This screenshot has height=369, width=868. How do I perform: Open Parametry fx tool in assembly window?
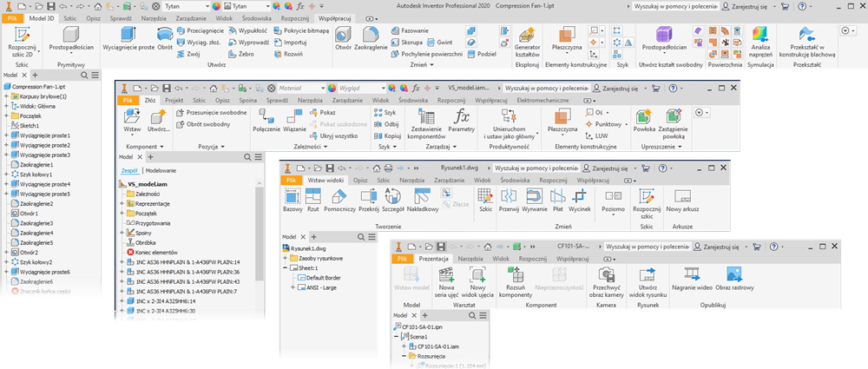pyautogui.click(x=462, y=122)
